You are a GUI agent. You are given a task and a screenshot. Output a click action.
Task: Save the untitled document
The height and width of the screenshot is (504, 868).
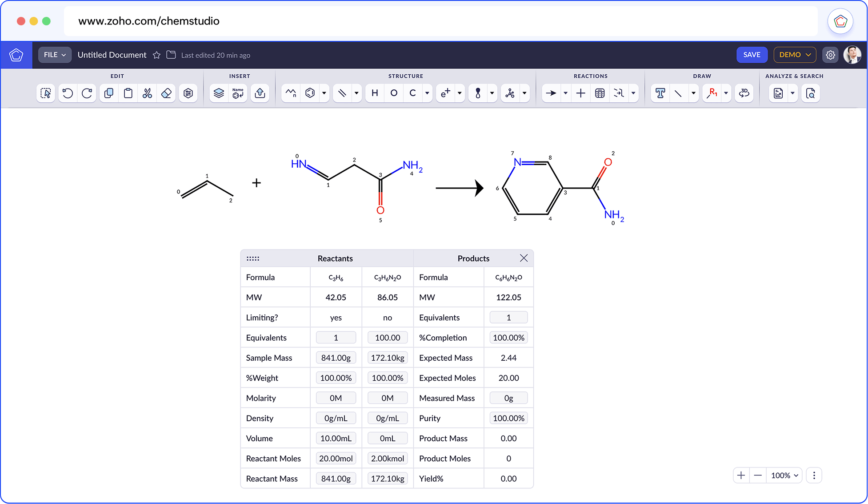tap(752, 54)
